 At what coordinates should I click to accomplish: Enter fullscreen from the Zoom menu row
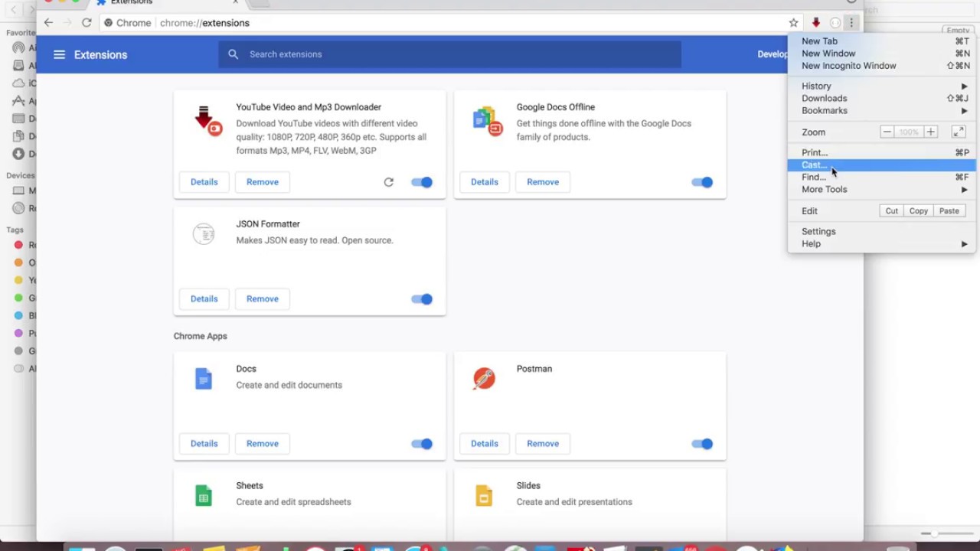click(959, 132)
